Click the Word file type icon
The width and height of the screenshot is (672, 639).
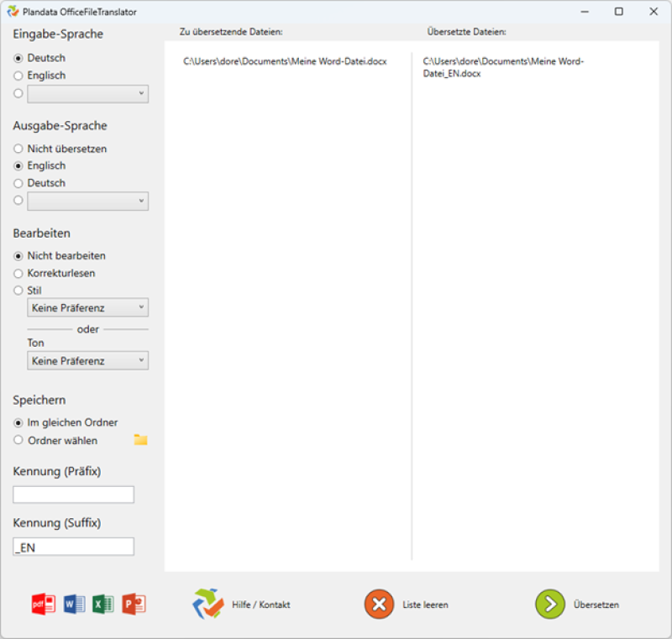[74, 604]
